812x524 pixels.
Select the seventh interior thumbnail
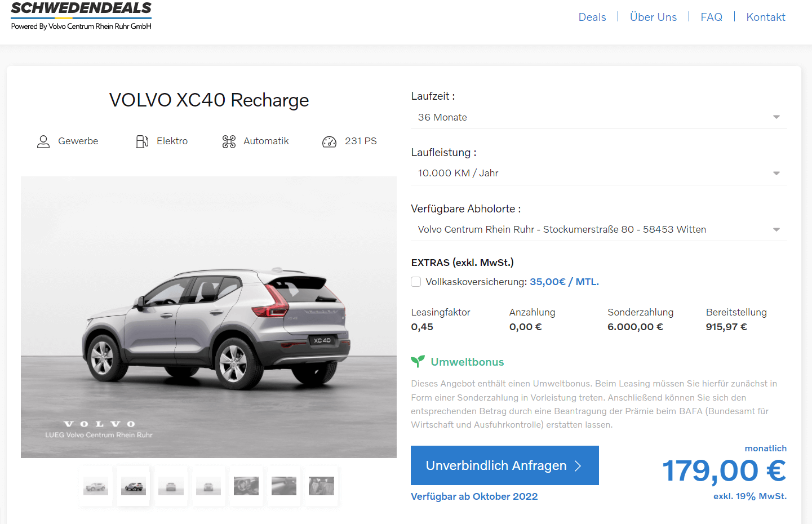pos(322,486)
